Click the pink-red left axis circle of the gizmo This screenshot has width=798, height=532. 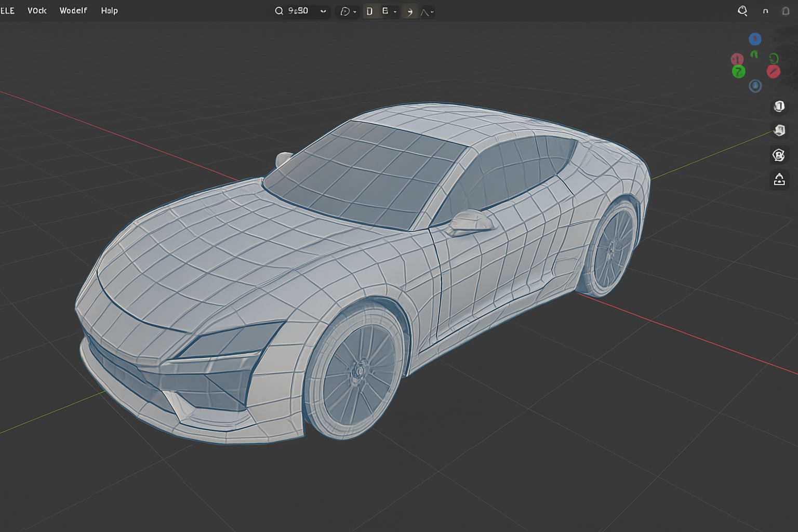tap(737, 59)
